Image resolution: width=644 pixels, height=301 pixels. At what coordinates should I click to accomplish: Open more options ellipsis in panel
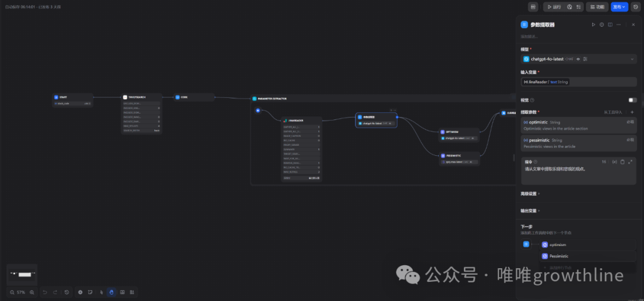pyautogui.click(x=618, y=24)
